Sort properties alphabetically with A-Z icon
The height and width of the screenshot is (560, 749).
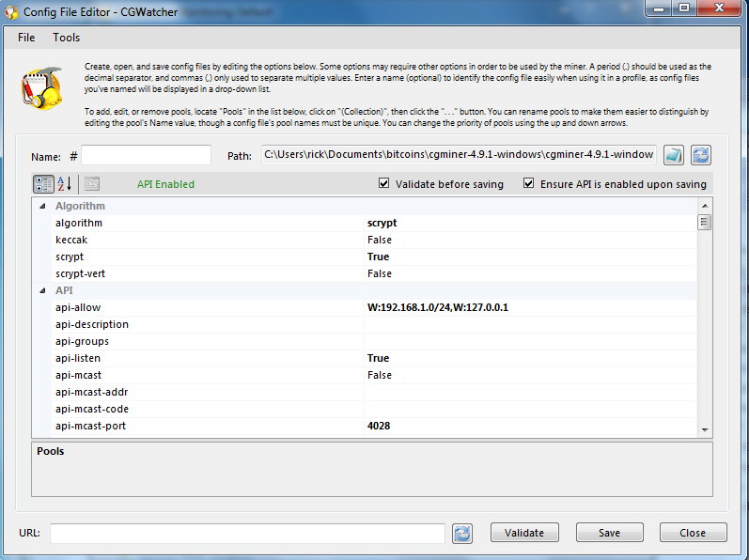tap(65, 184)
